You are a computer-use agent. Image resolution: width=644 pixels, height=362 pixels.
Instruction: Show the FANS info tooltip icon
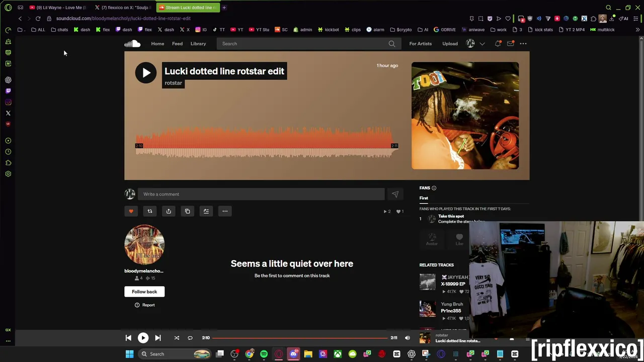point(434,188)
